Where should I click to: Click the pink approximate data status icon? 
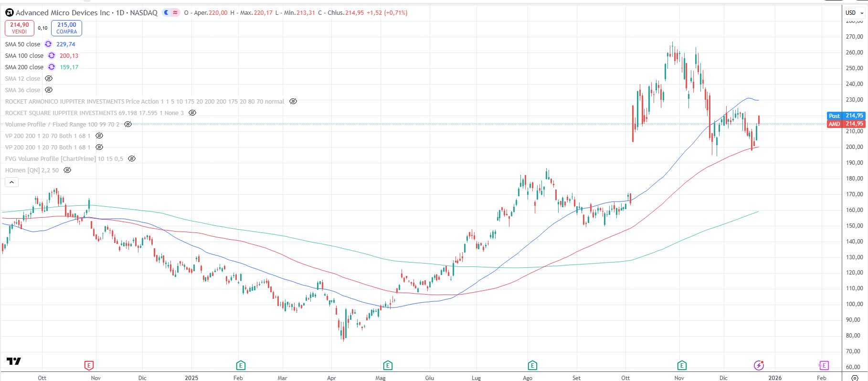point(175,13)
